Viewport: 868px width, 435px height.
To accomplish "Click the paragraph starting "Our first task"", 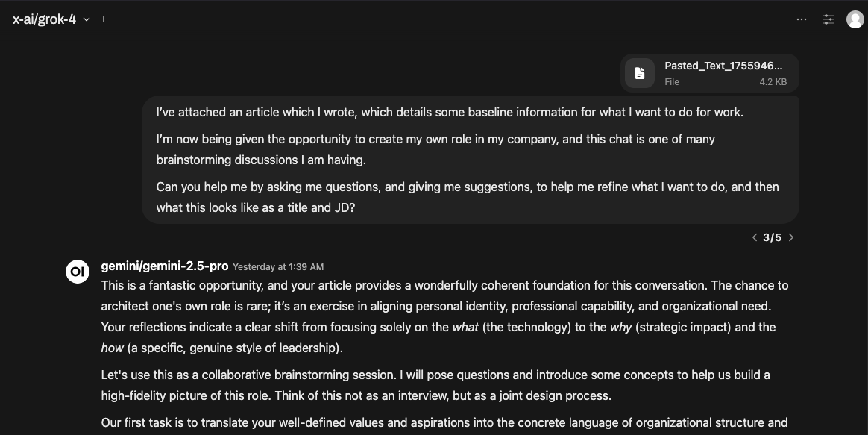I will click(444, 423).
